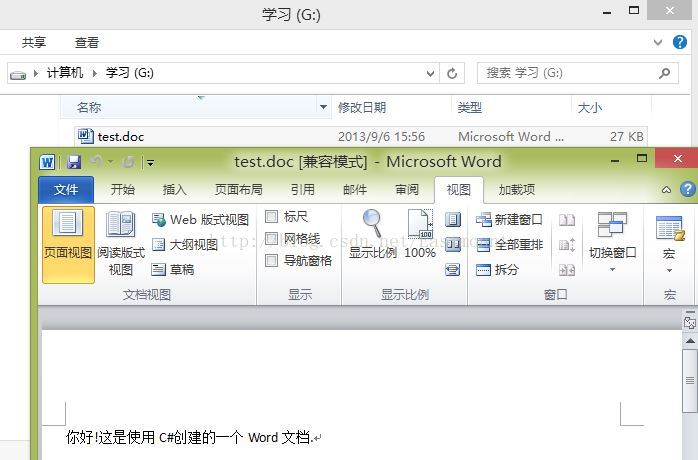
Task: Open the Undo history dropdown arrow
Action: (x=110, y=162)
